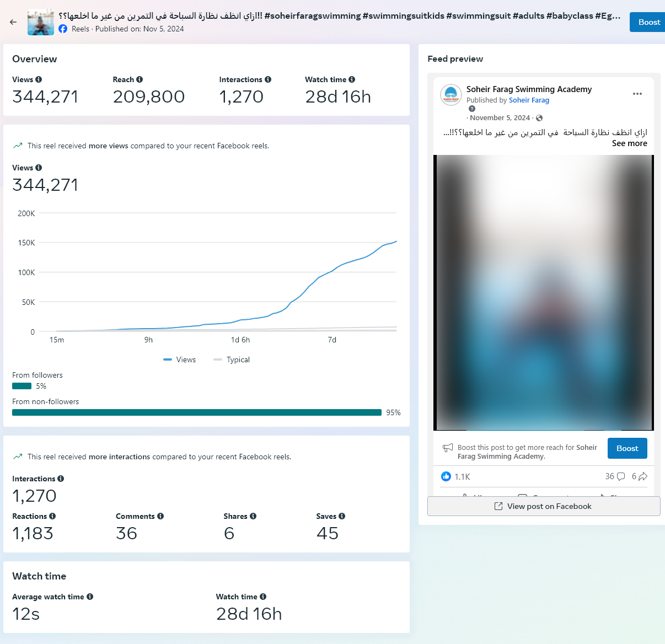Click the Boost button in the header
Screen dimensions: 665x644
coord(648,22)
